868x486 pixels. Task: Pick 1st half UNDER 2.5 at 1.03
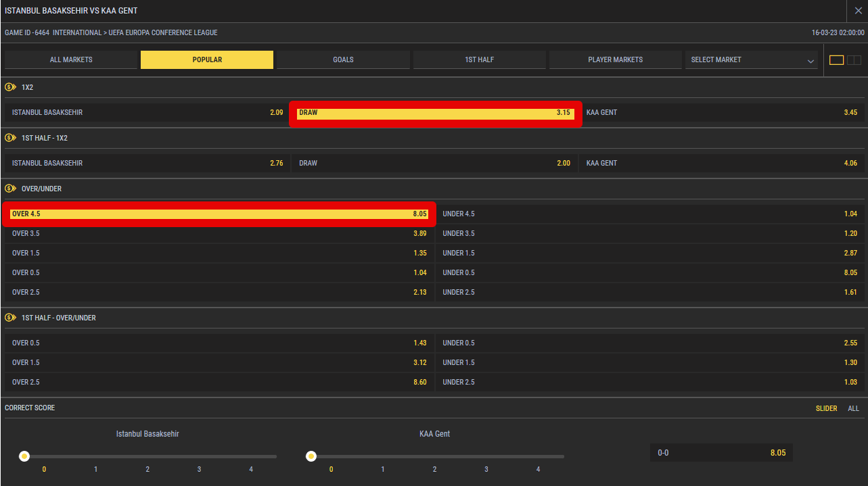coord(649,382)
